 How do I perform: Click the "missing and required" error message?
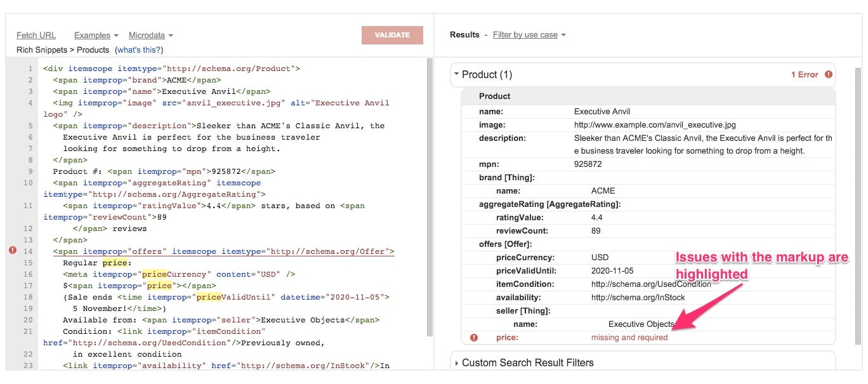click(x=629, y=338)
